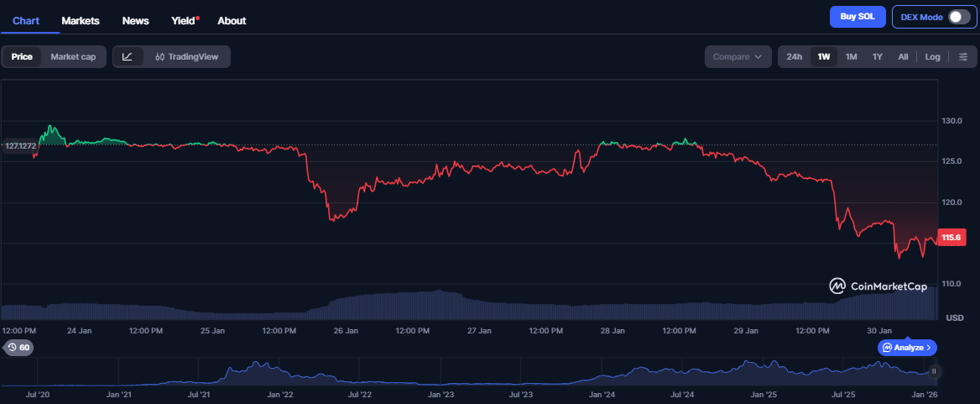Enable Log scale
Viewport: 980px width, 404px height.
932,56
